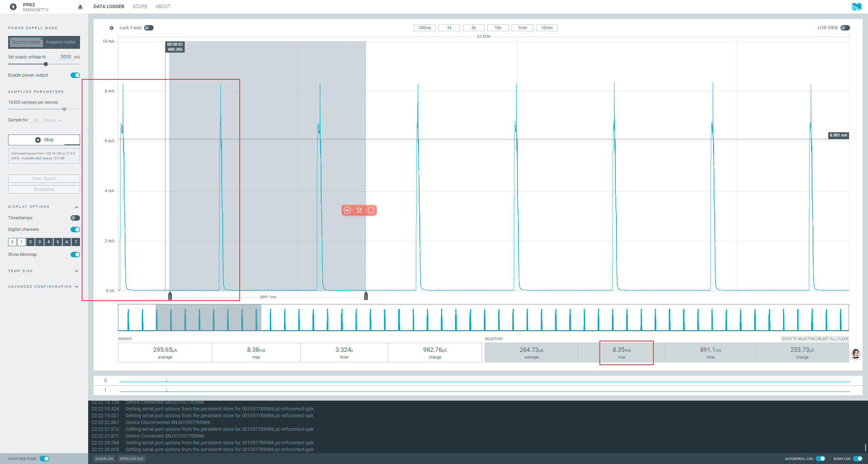Click the magic wand floating icon
868x464 pixels.
[359, 210]
